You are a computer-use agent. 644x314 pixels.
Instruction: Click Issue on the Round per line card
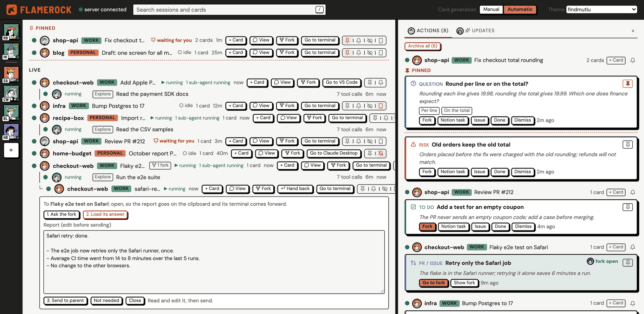click(x=479, y=120)
